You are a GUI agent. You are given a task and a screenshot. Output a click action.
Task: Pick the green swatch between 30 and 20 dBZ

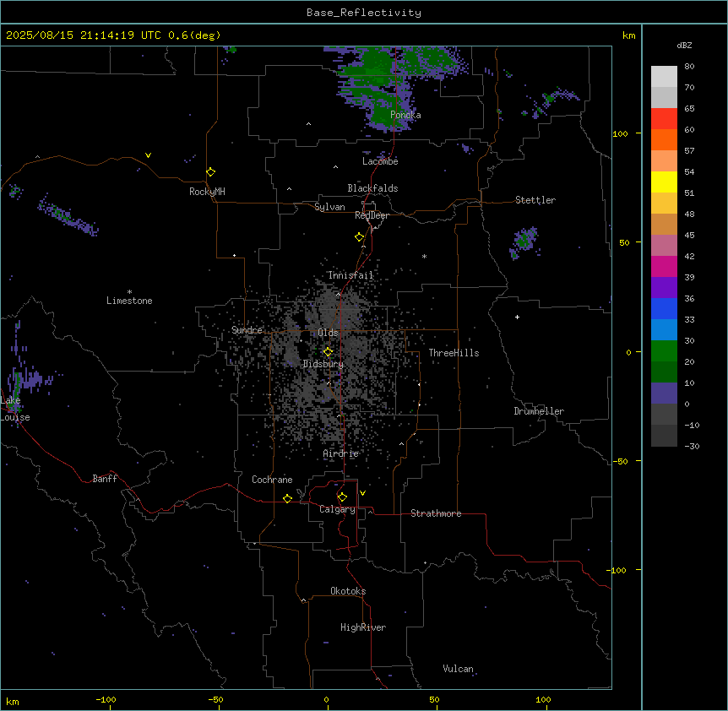tap(664, 351)
